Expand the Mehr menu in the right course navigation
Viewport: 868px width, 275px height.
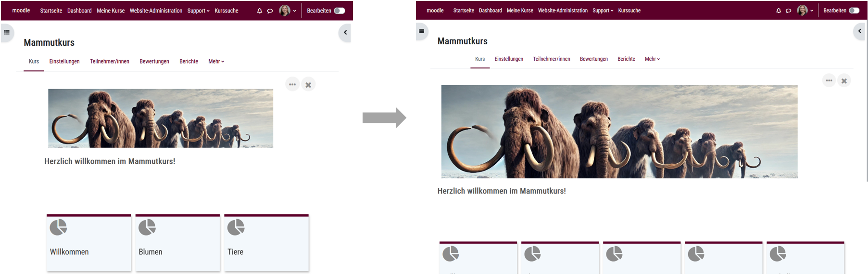[x=652, y=59]
